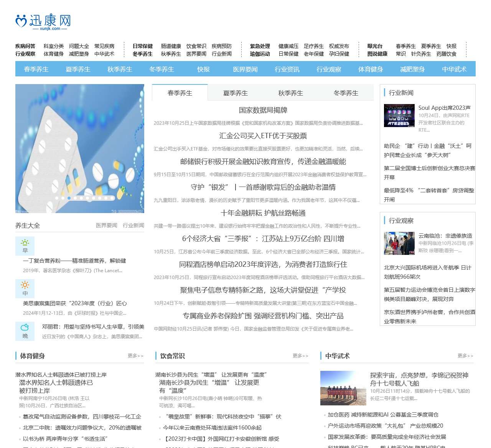This screenshot has height=448, width=491.
Task: Open the 今年以来云南查处环境违法案件 list item
Action: pos(212,428)
